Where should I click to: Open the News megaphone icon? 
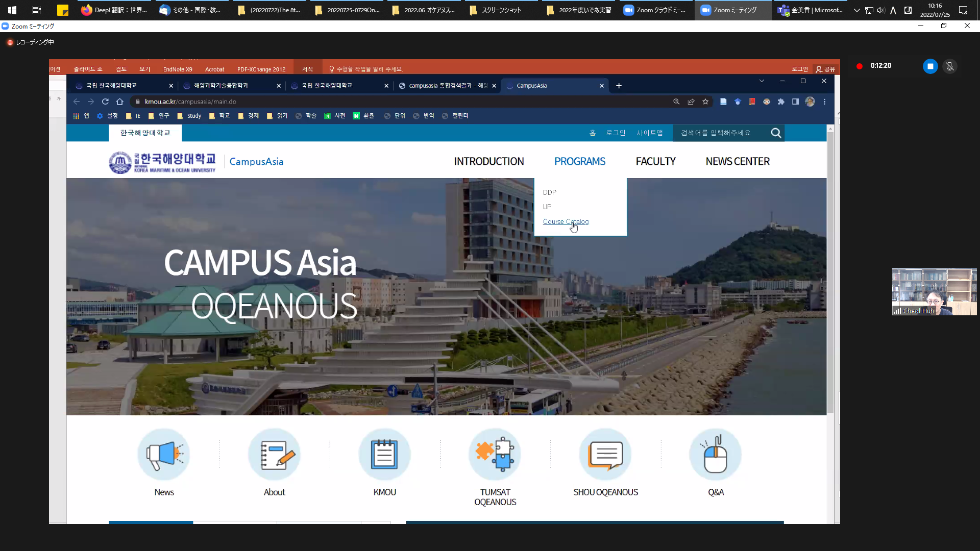164,454
